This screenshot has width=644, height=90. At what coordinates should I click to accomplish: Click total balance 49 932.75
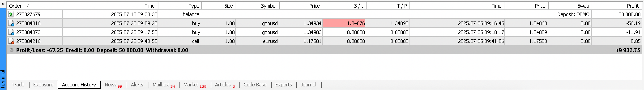coord(628,50)
